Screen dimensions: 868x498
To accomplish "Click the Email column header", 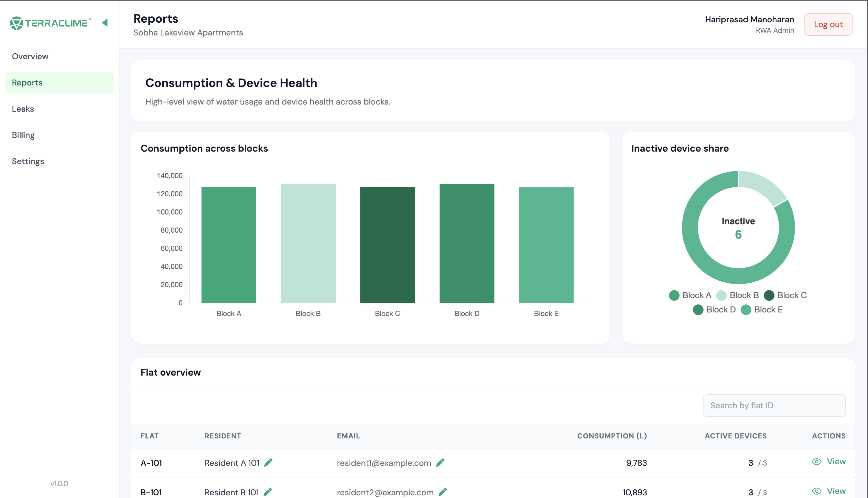I will [348, 436].
